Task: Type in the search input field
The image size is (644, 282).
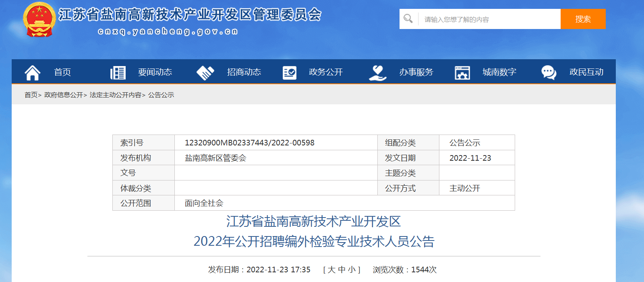Action: point(489,19)
